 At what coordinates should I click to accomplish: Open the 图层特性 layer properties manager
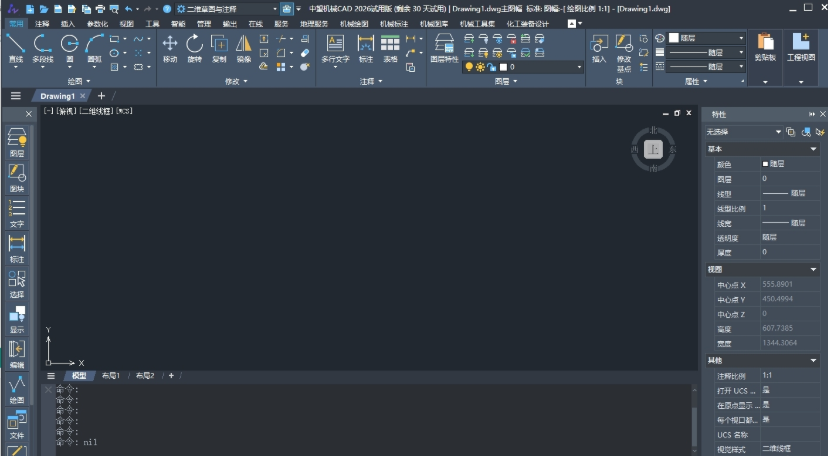pos(444,47)
